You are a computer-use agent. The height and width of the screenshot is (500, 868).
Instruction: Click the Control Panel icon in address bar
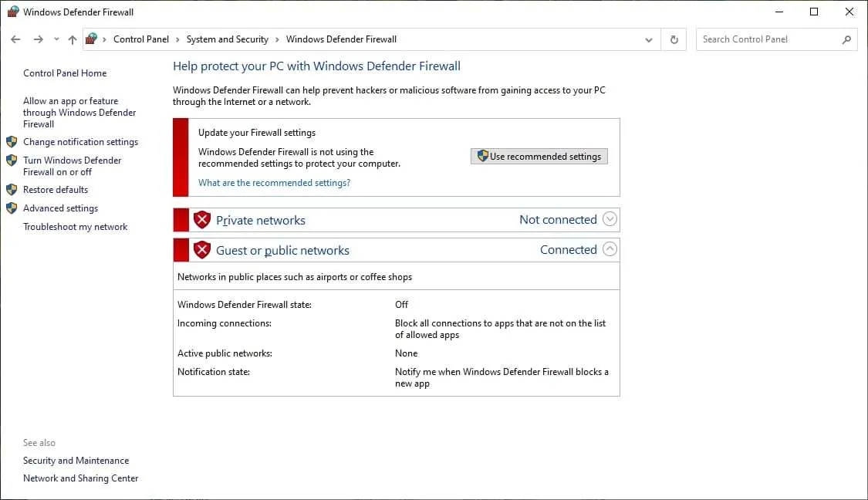click(91, 39)
